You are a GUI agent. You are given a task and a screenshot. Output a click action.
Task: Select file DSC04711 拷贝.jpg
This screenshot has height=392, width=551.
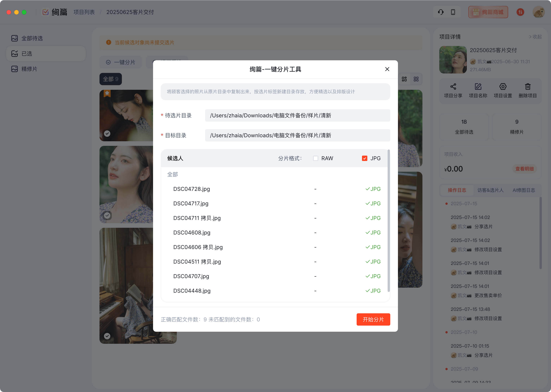click(197, 218)
